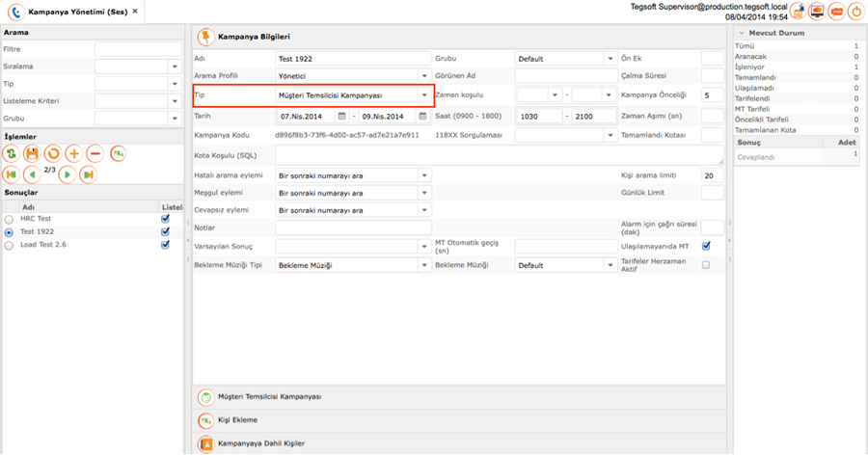Click the green refresh icon in İşlemler

(11, 154)
